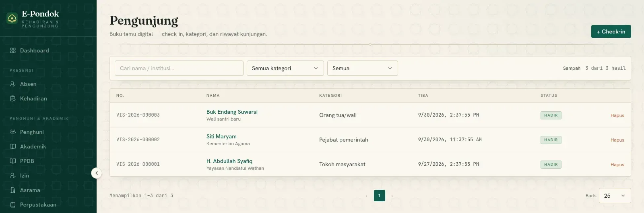This screenshot has width=644, height=213.
Task: Delete Buk Endang Suwarsi via Hapus
Action: [617, 115]
